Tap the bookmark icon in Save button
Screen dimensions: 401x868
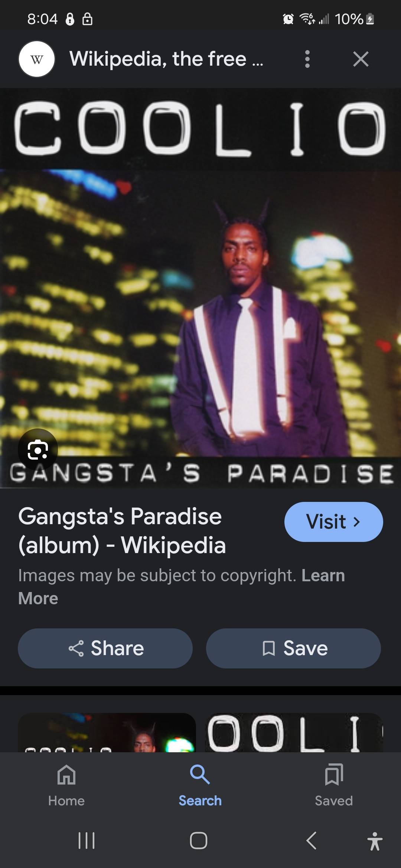pyautogui.click(x=269, y=648)
